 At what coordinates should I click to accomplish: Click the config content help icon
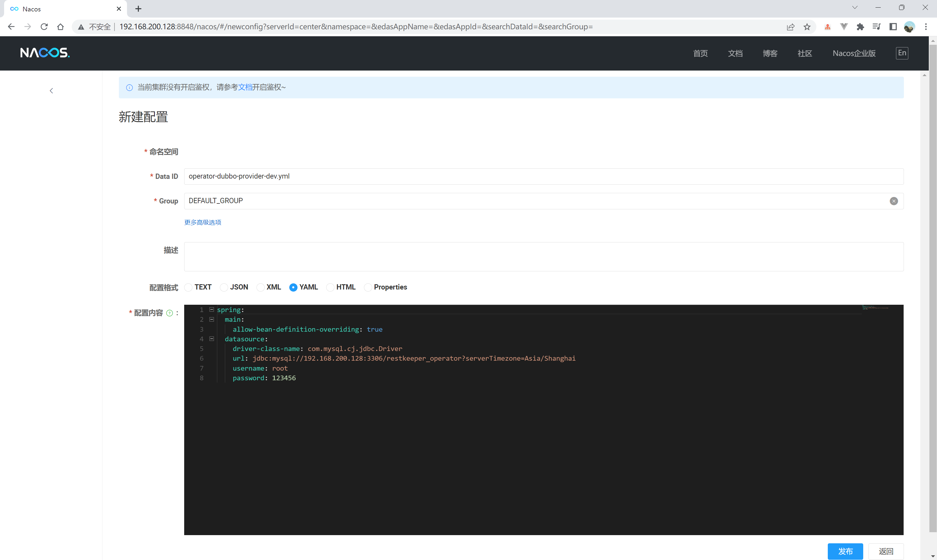pos(170,313)
